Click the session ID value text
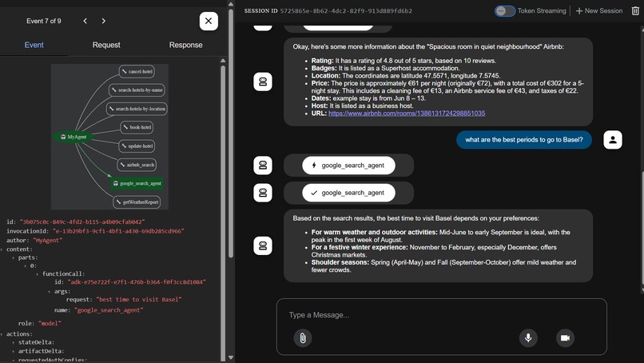The image size is (644, 363). tap(346, 11)
